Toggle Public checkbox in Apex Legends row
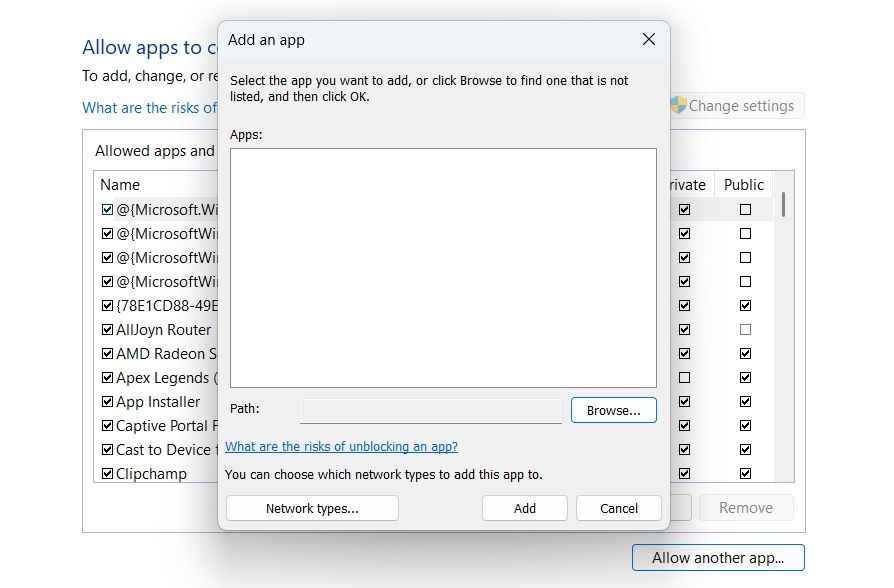Viewport: 894px width, 588px height. pos(745,378)
